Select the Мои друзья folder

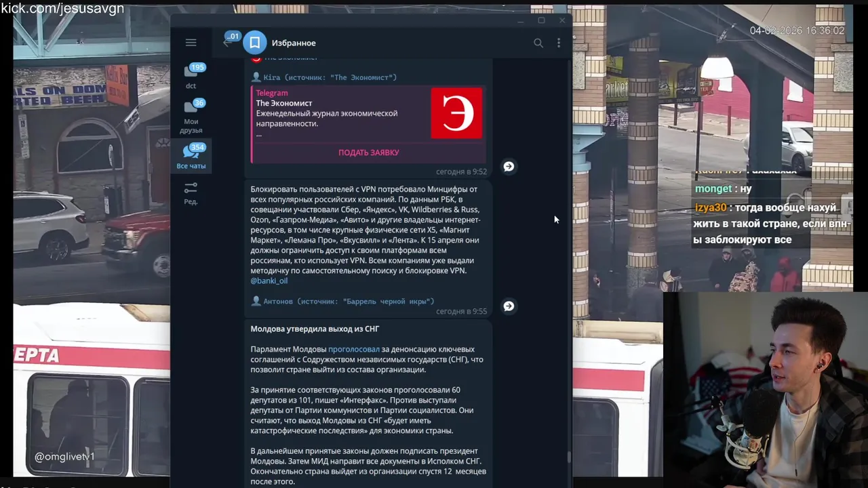[191, 116]
